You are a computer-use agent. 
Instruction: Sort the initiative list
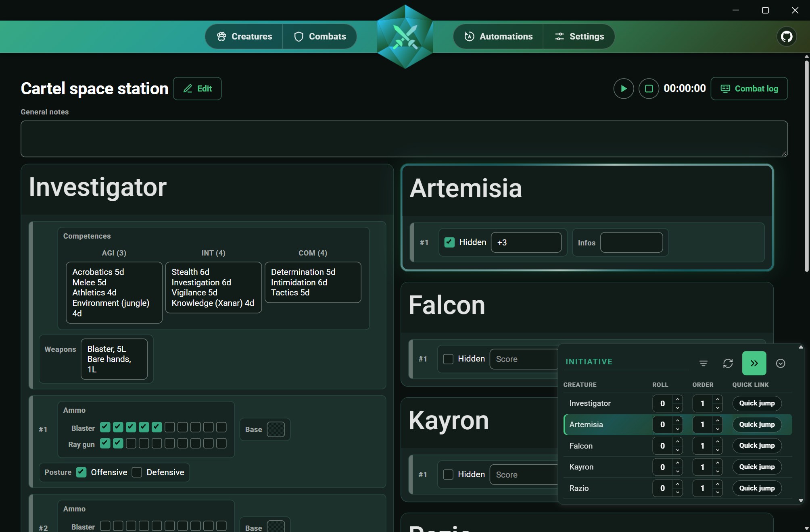(x=703, y=363)
